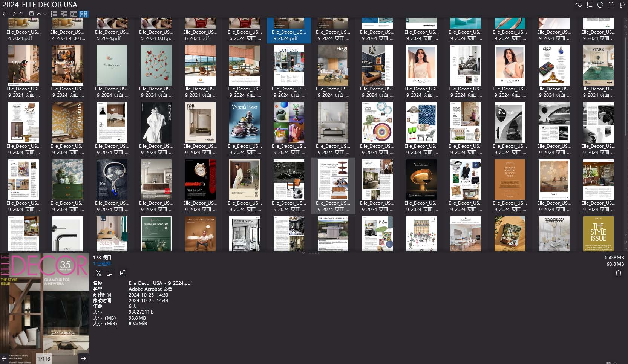Click the scroll-up chevron at top of scrollbar
The width and height of the screenshot is (628, 364).
pyautogui.click(x=626, y=20)
